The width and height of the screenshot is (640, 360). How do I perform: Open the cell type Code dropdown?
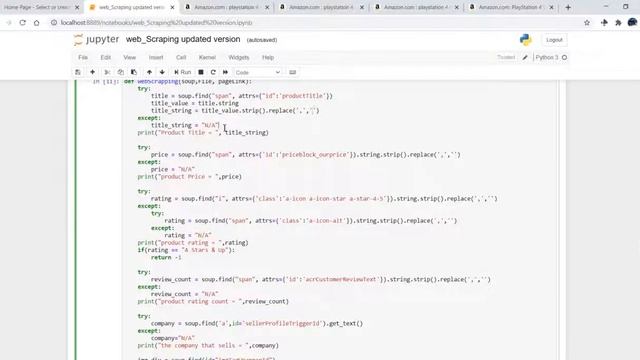click(x=258, y=72)
